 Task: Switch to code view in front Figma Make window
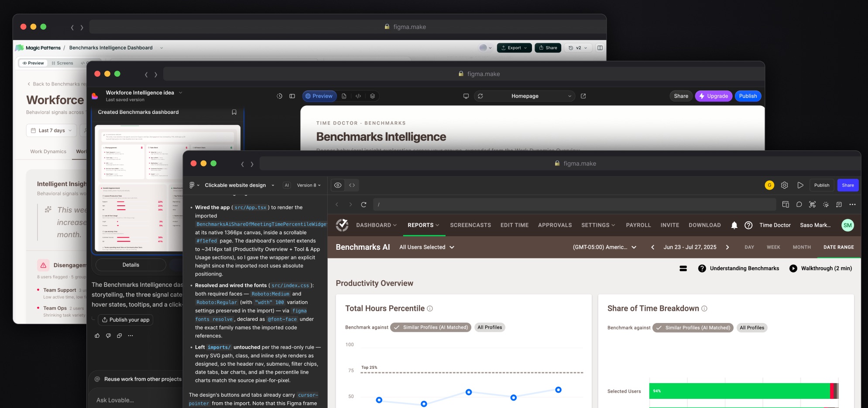coord(352,185)
